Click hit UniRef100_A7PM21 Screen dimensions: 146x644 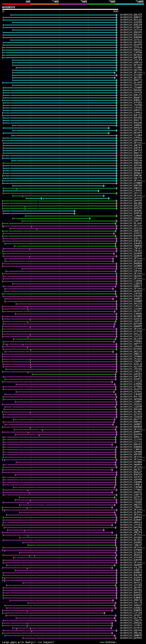131,138
